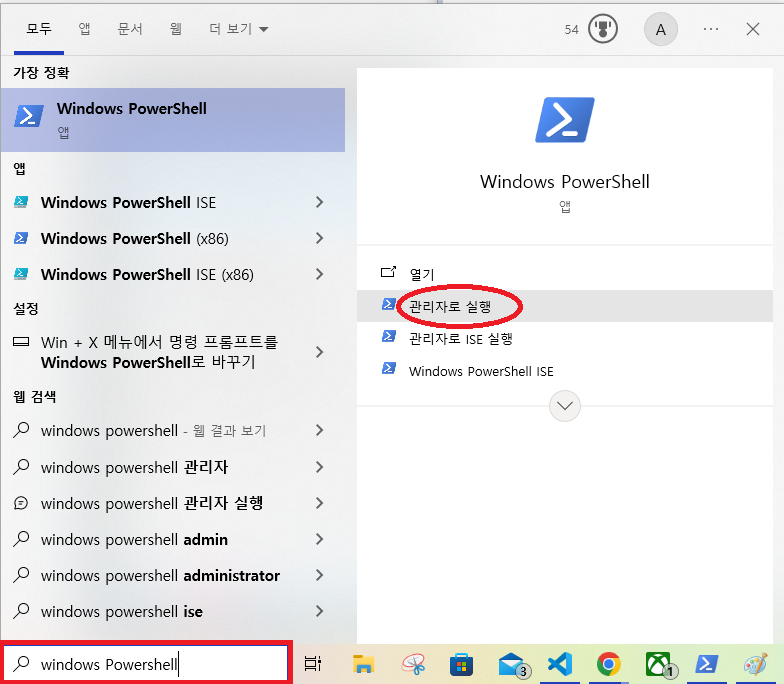The width and height of the screenshot is (784, 684).
Task: Click the large PowerShell logo in preview pane
Action: [x=564, y=120]
